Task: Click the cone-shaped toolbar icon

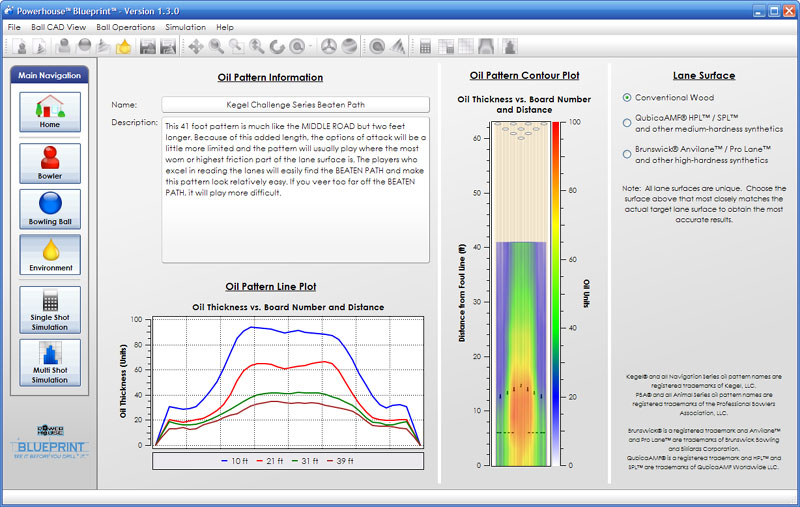Action: 397,47
